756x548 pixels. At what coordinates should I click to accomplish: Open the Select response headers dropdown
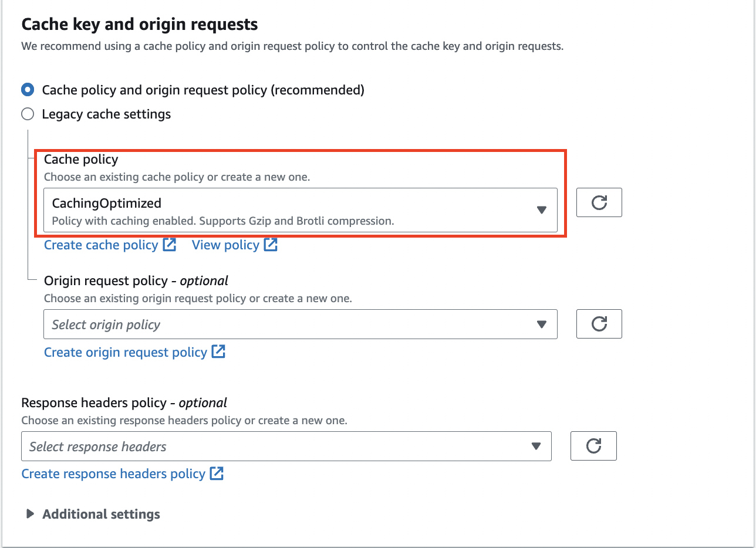[x=282, y=446]
